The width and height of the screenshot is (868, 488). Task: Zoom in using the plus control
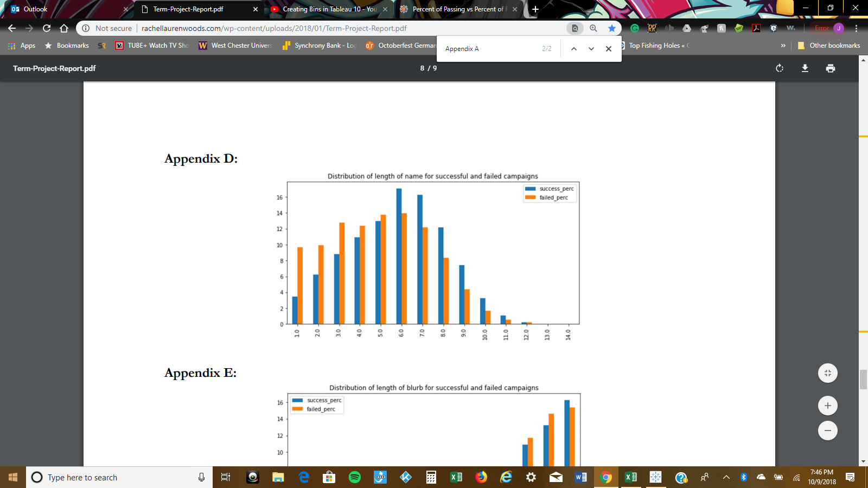point(827,405)
